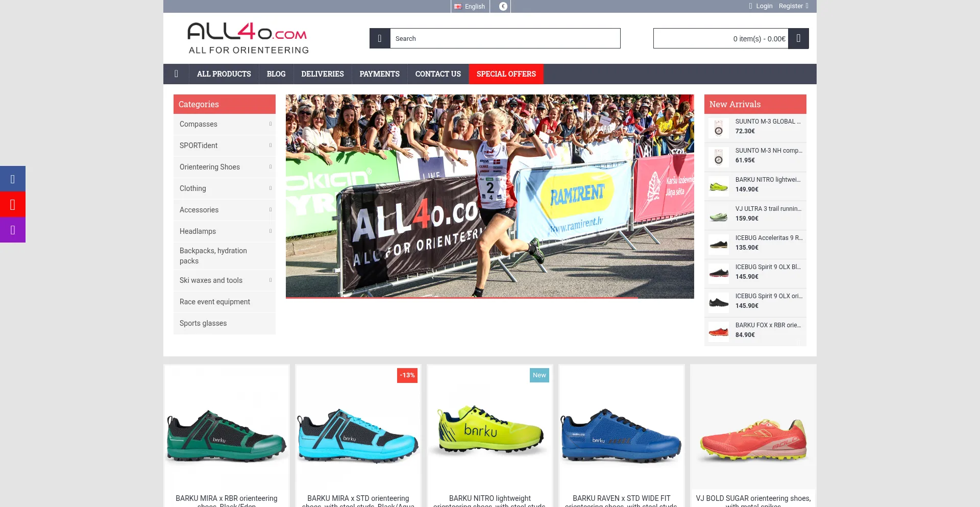Focus the Search input field
Screen dimensions: 980x507
click(505, 38)
